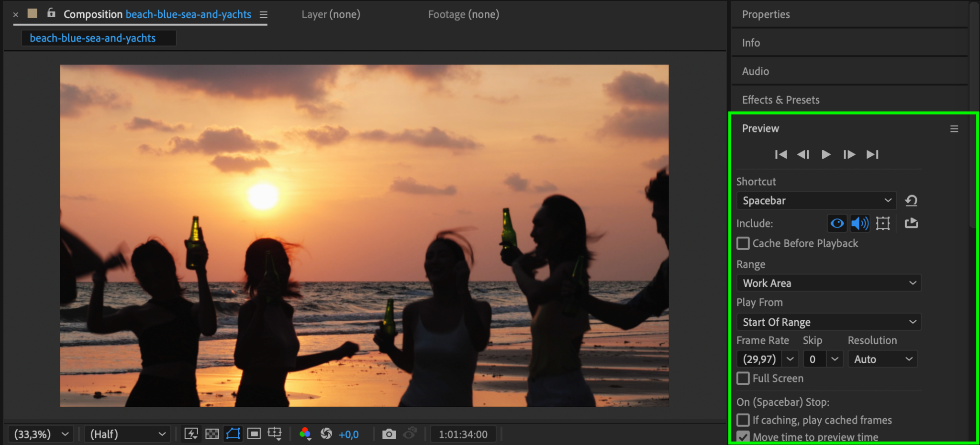Click the Reset Exposure aperture icon
Screen dimensions: 980x445
click(x=326, y=434)
